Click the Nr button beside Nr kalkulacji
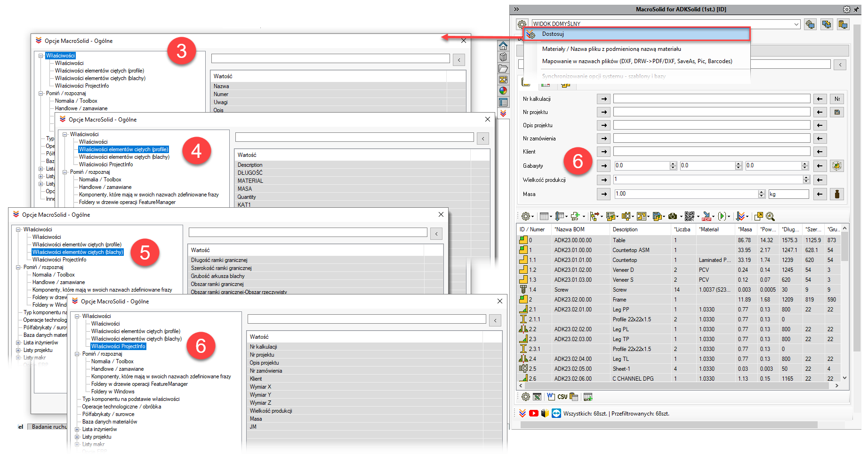Image resolution: width=868 pixels, height=457 pixels. pyautogui.click(x=837, y=99)
